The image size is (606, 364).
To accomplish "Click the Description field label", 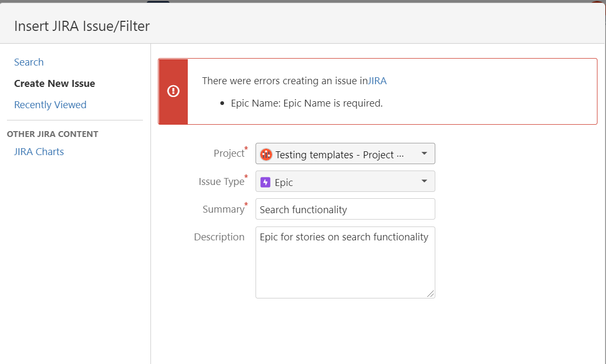I will coord(219,237).
